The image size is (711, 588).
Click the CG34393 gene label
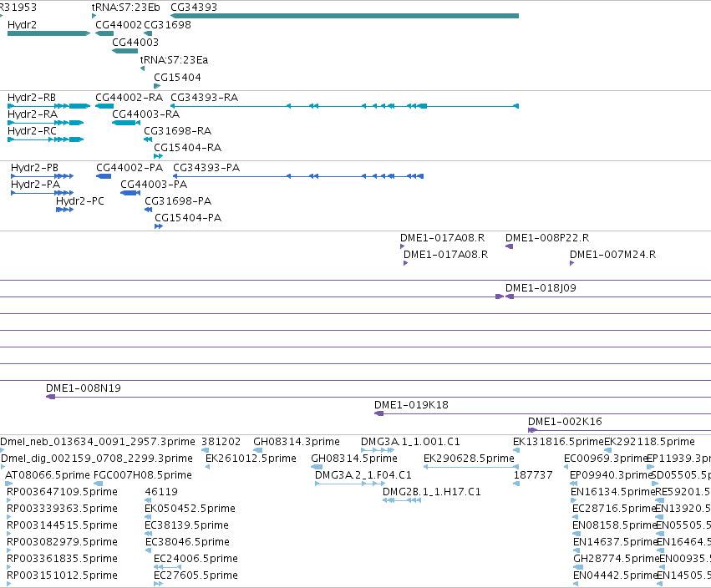[x=194, y=8]
